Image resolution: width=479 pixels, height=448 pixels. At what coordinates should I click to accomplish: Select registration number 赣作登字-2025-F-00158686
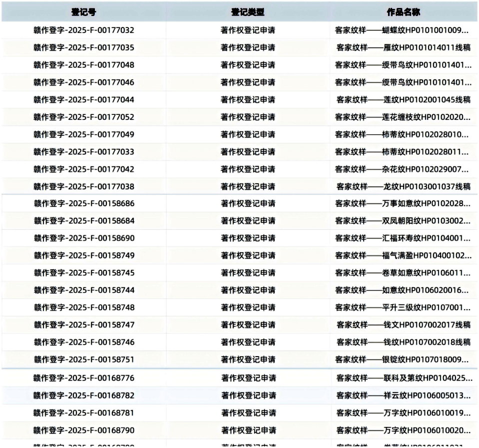click(x=84, y=203)
